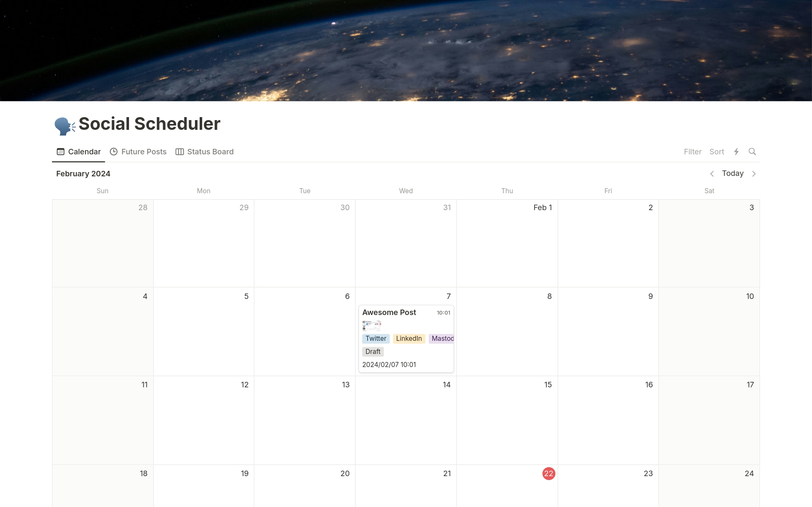This screenshot has height=507, width=812.
Task: Click the Future Posts clock icon
Action: coord(114,151)
